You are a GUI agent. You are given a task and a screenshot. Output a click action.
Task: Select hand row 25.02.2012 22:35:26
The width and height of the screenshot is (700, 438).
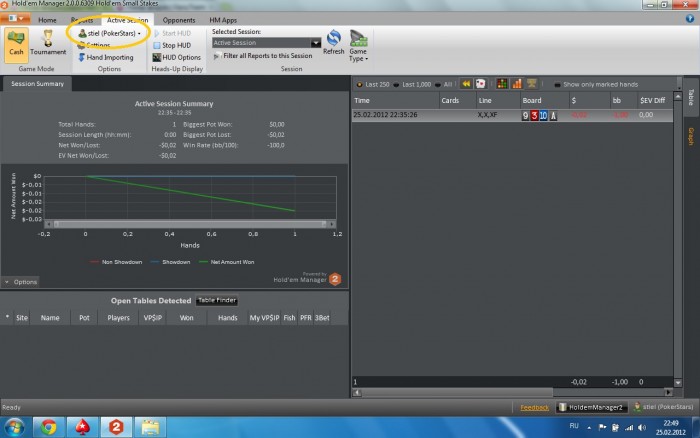click(512, 115)
